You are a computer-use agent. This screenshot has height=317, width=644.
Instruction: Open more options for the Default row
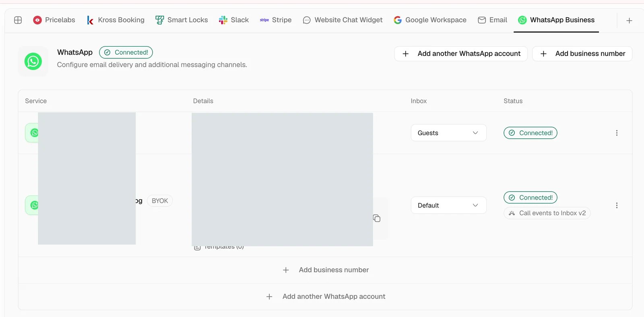click(617, 205)
